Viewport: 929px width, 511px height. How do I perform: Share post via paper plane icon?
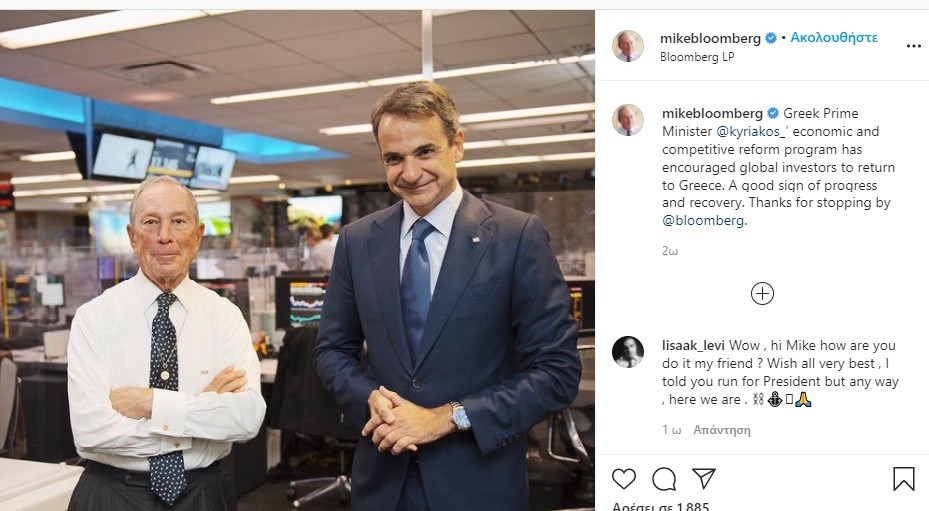click(704, 478)
